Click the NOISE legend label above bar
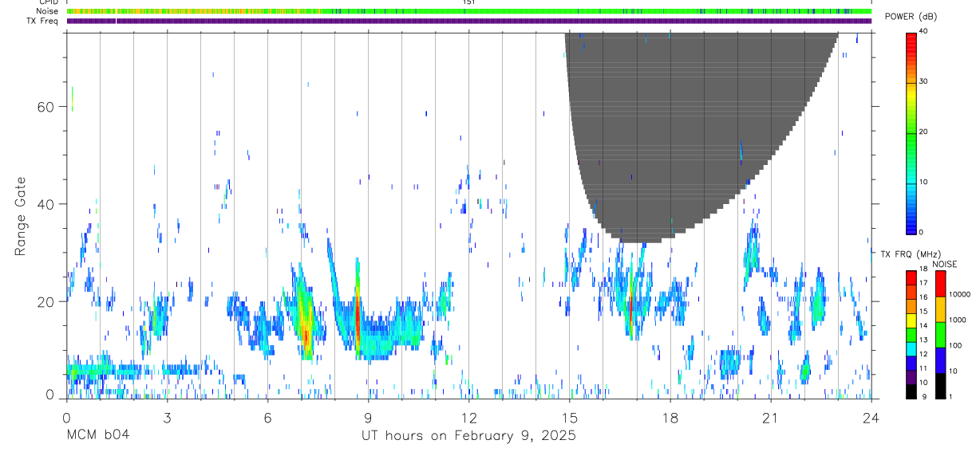Viewport: 980px width, 452px height. (x=945, y=264)
